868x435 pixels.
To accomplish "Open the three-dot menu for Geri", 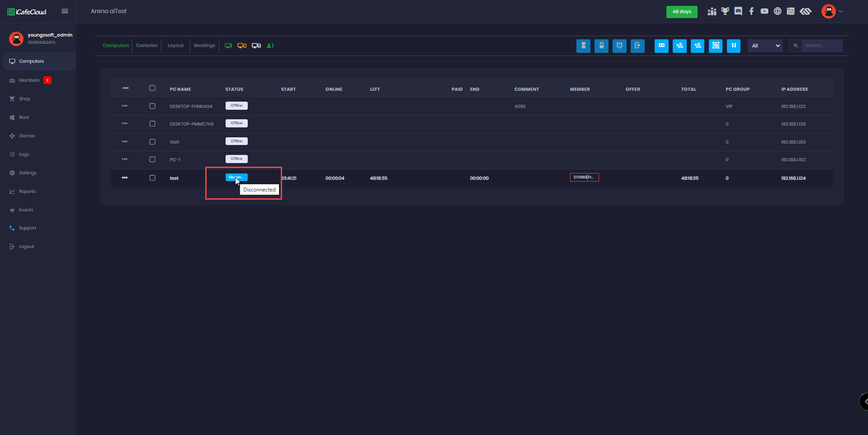I will click(125, 141).
